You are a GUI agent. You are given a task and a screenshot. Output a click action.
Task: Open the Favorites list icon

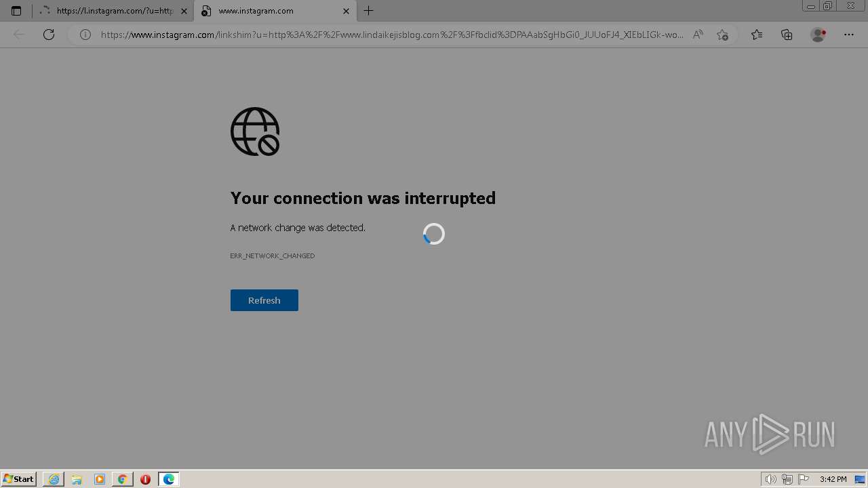click(x=757, y=35)
